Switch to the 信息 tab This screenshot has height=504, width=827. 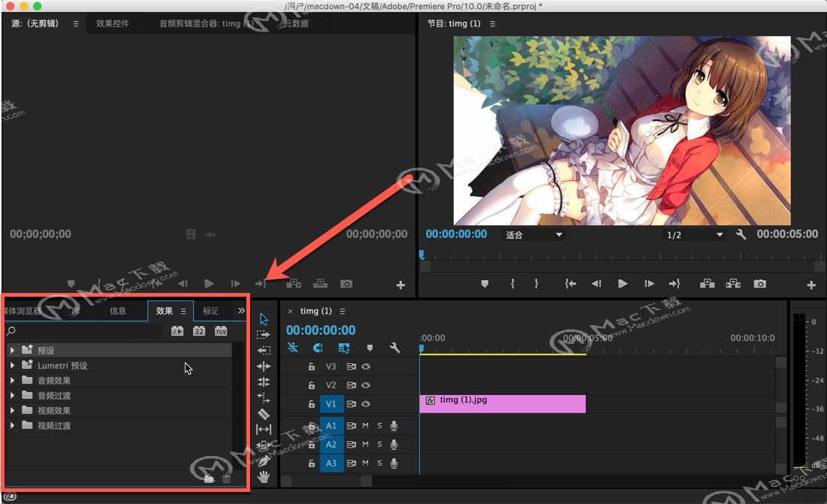pyautogui.click(x=118, y=311)
